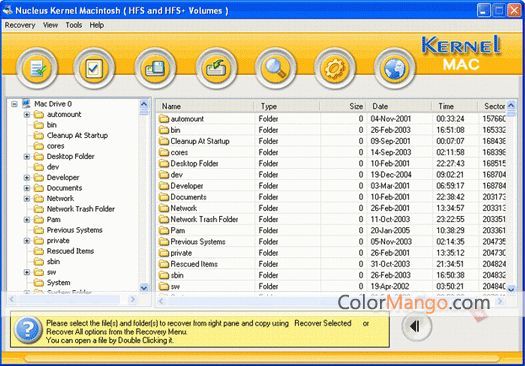Open the Help menu

pos(96,25)
